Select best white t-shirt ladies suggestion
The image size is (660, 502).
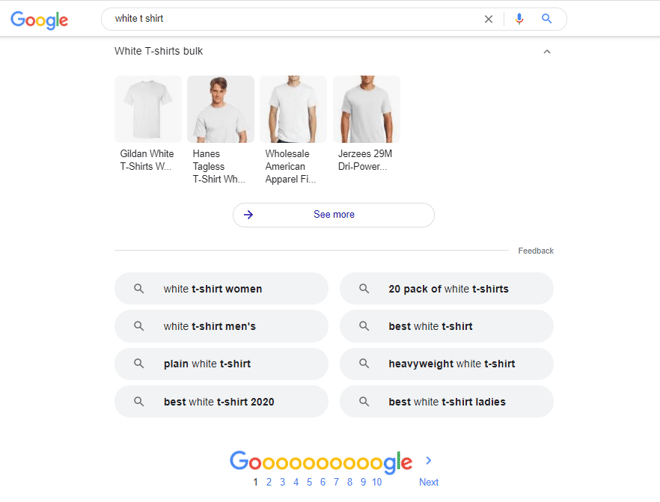(x=447, y=401)
